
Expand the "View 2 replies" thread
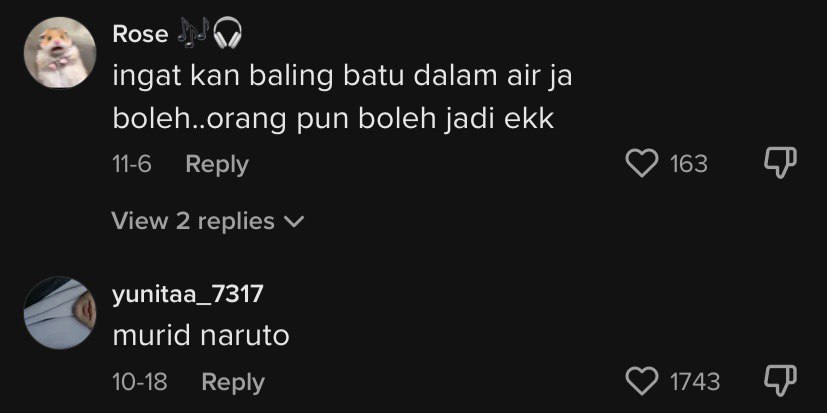coord(208,221)
